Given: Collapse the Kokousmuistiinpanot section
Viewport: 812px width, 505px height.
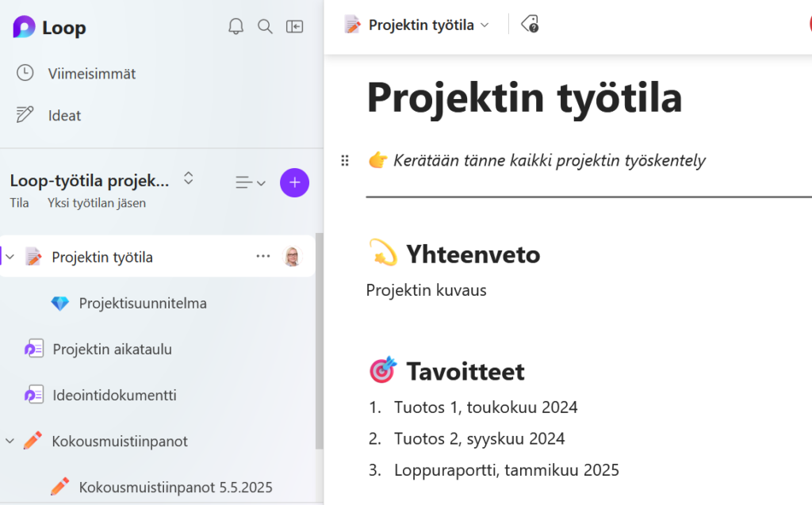Looking at the screenshot, I should click(x=10, y=441).
